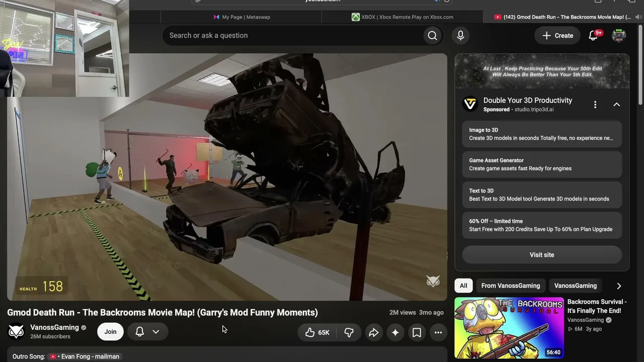Open the notifications bell in the header

click(x=594, y=36)
